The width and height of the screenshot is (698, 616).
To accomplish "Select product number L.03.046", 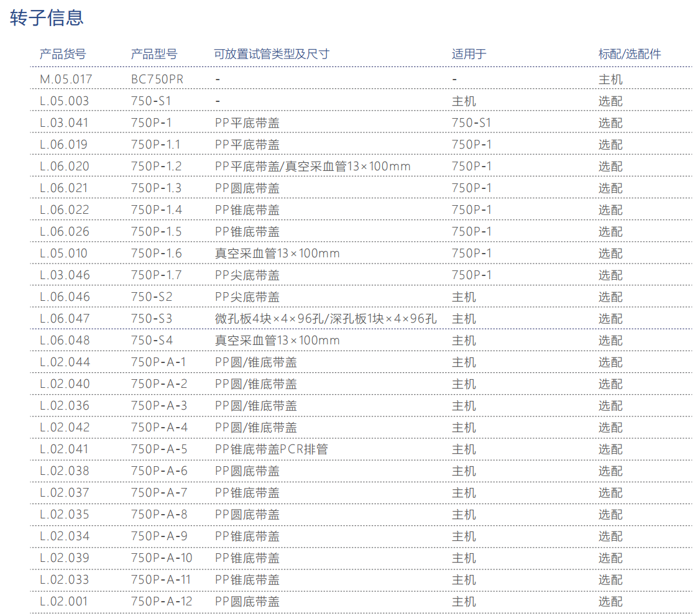I will (65, 275).
